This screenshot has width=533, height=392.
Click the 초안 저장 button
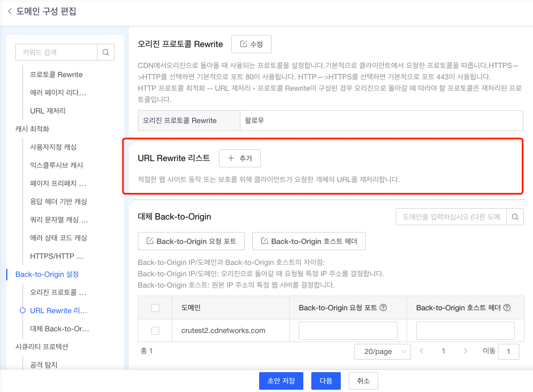(281, 381)
